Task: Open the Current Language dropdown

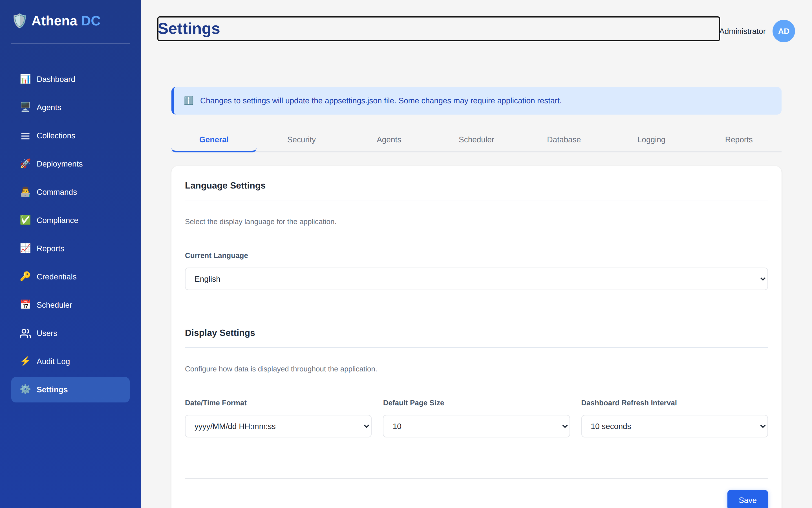Action: point(476,279)
